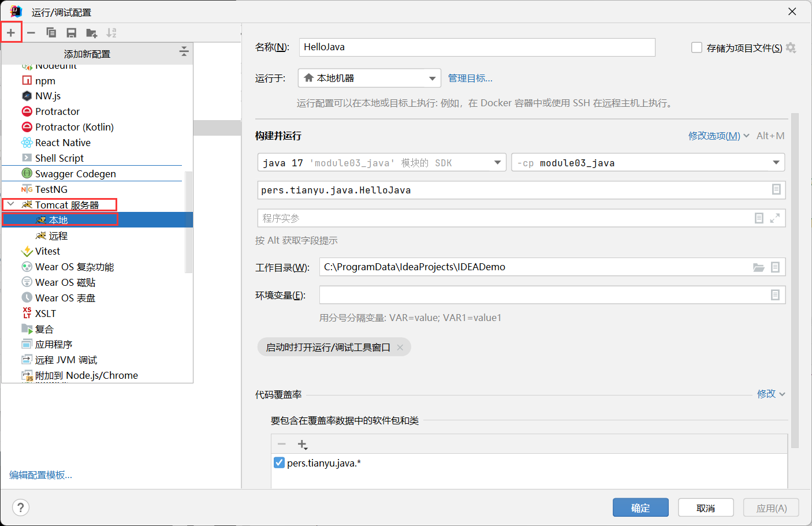Remove the open run/debug tool window chip
The width and height of the screenshot is (812, 526).
click(x=400, y=348)
